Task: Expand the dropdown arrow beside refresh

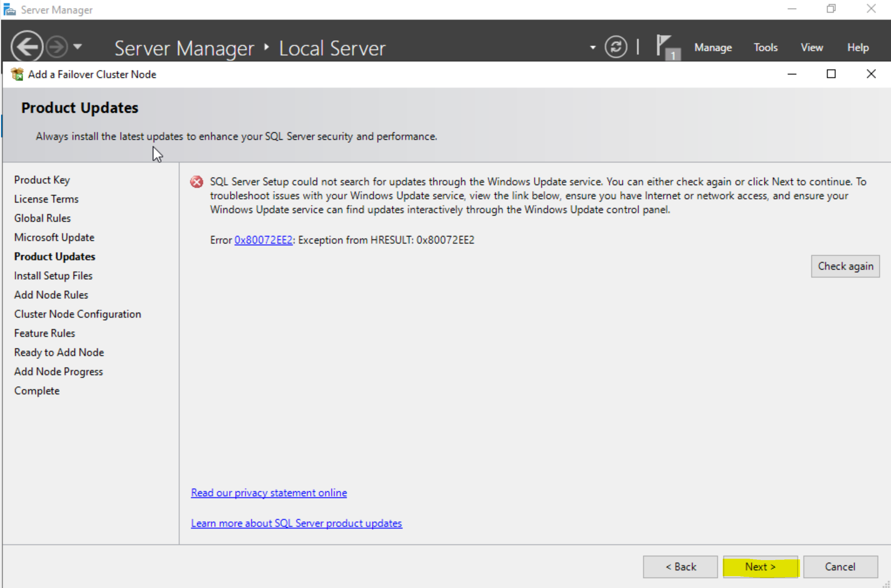Action: point(592,48)
